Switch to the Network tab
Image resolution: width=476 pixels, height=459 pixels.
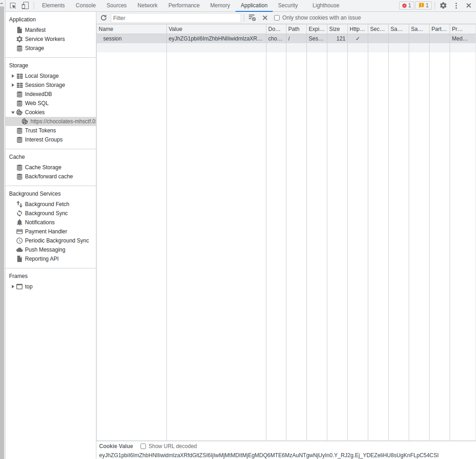pyautogui.click(x=147, y=5)
